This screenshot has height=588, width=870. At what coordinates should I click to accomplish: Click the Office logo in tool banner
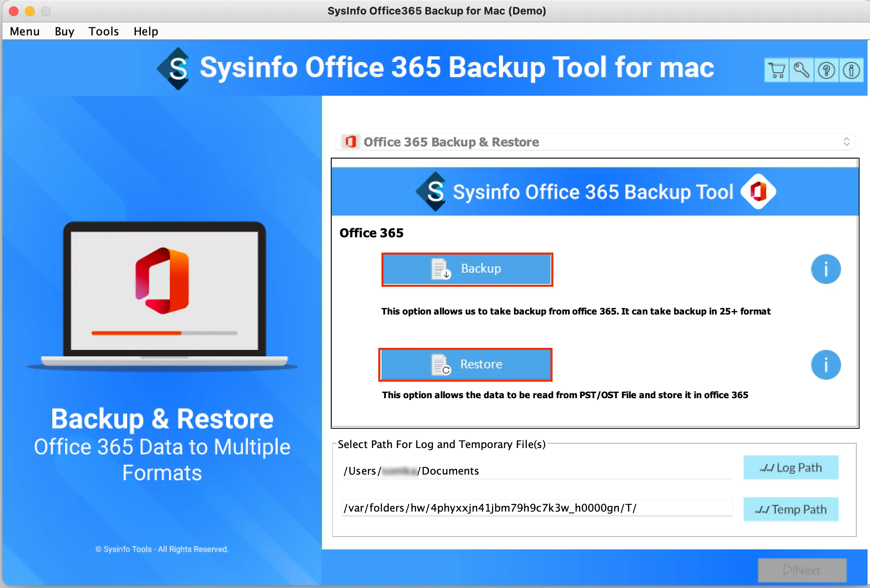(x=758, y=191)
